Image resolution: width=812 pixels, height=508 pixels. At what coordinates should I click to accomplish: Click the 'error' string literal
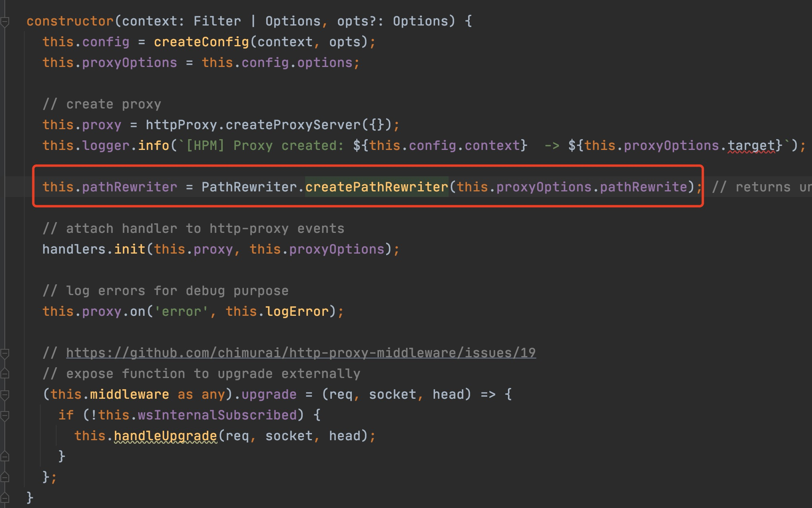181,311
